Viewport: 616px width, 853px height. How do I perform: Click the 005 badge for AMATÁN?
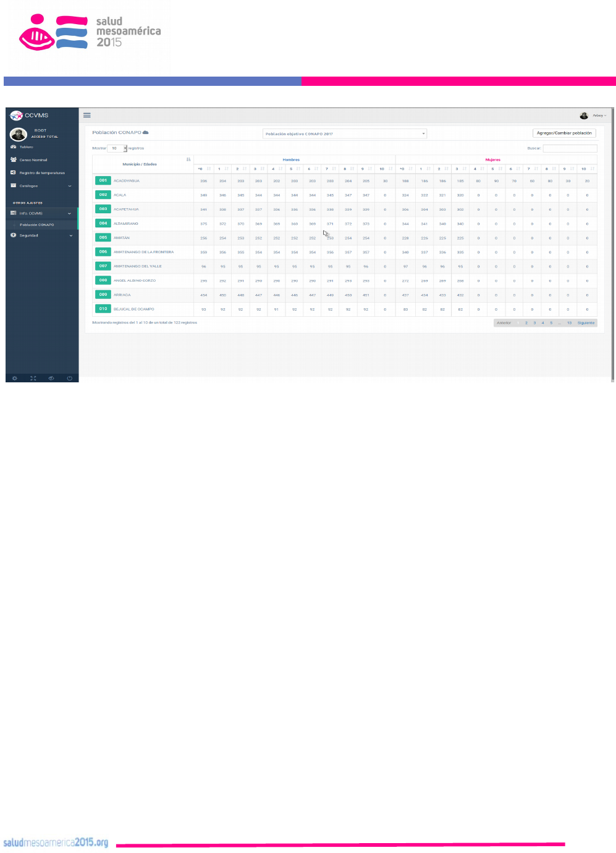click(103, 237)
